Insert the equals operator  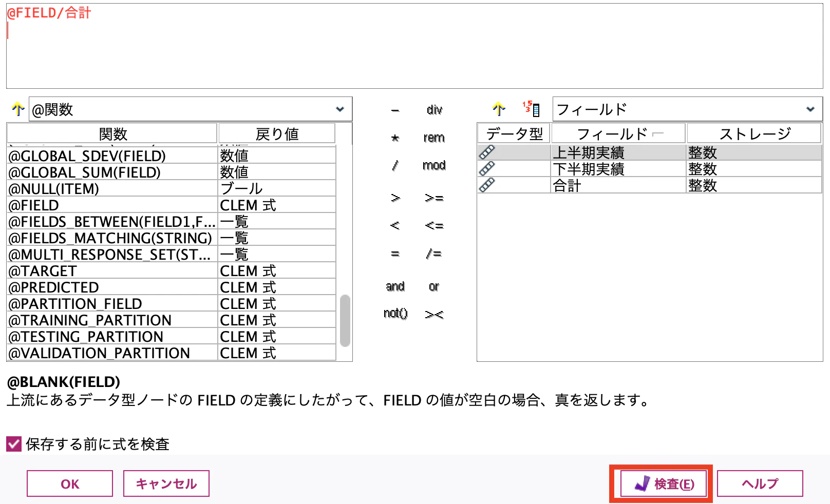(395, 254)
